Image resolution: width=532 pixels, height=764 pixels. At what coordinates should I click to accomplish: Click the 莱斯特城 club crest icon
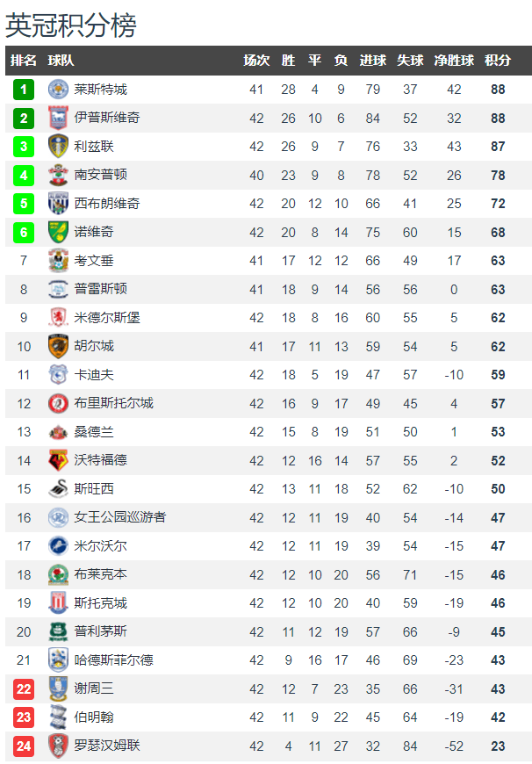[58, 90]
